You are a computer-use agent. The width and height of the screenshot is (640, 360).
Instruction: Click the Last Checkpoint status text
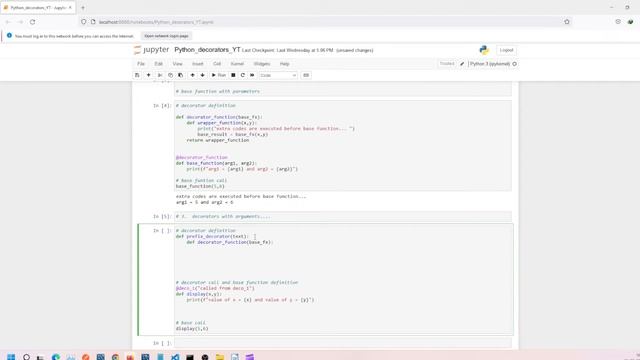pyautogui.click(x=287, y=50)
